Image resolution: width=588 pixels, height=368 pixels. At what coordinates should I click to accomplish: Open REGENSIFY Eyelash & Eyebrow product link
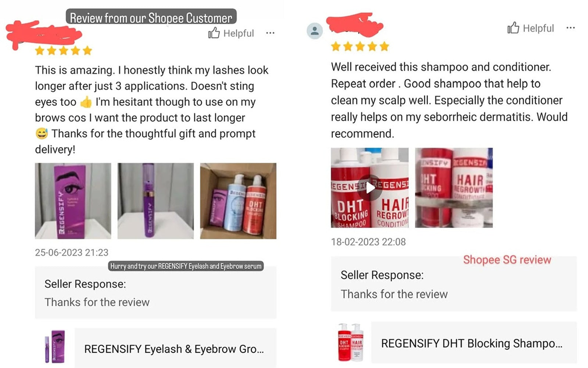pyautogui.click(x=175, y=348)
